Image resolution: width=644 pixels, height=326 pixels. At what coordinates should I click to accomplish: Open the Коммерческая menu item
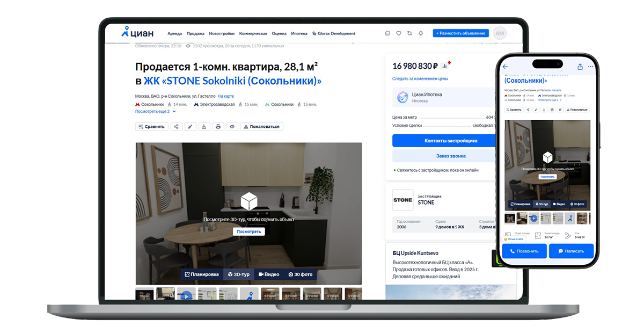(253, 33)
